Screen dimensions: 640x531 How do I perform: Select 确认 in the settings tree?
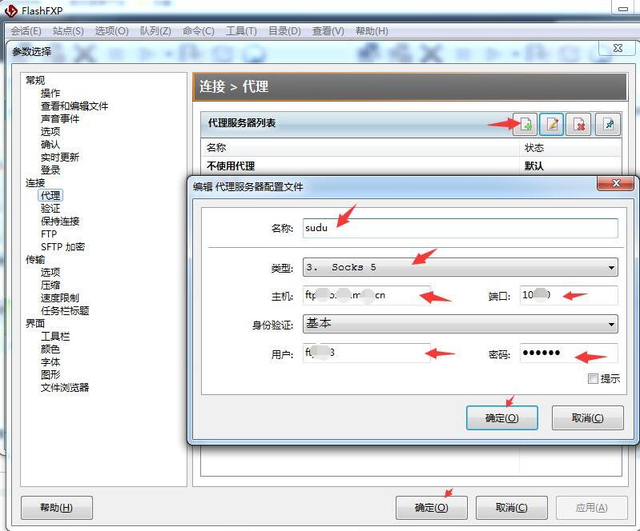click(x=50, y=144)
